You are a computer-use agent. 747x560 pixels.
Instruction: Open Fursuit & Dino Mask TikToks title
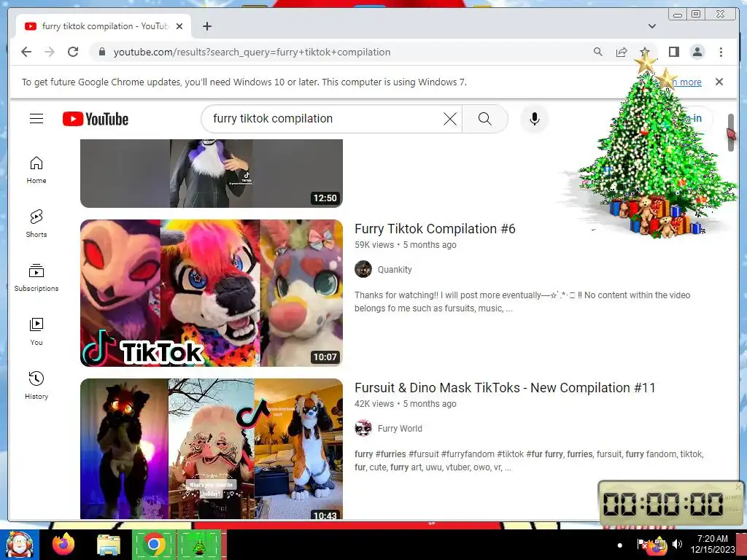point(505,388)
